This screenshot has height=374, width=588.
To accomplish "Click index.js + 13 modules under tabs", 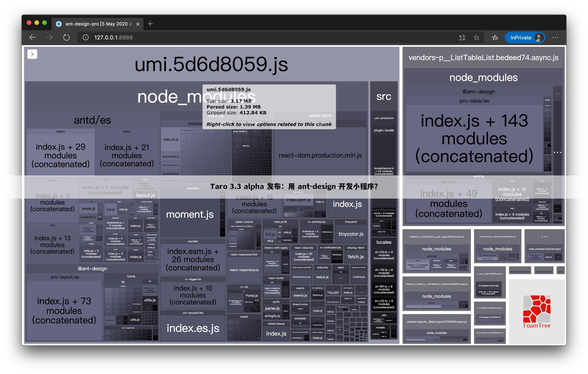I will pyautogui.click(x=52, y=245).
